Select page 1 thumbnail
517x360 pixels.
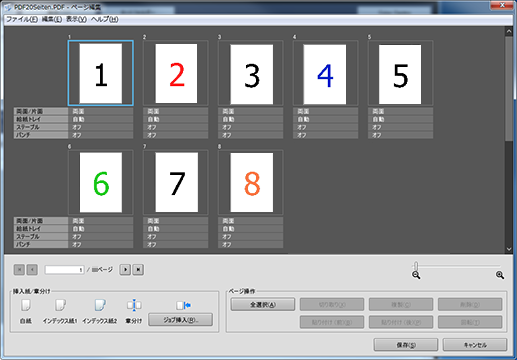click(101, 73)
